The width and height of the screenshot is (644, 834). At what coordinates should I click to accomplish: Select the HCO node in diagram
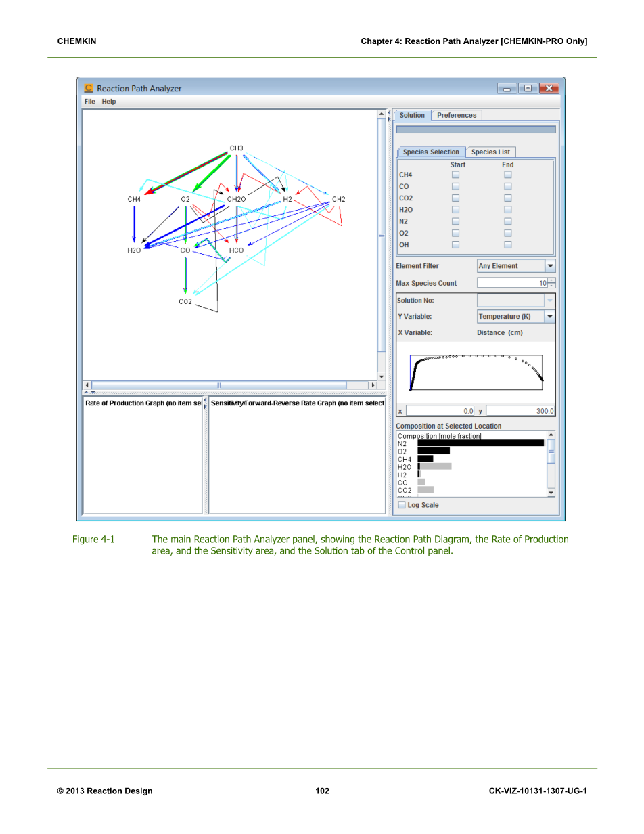pyautogui.click(x=236, y=250)
